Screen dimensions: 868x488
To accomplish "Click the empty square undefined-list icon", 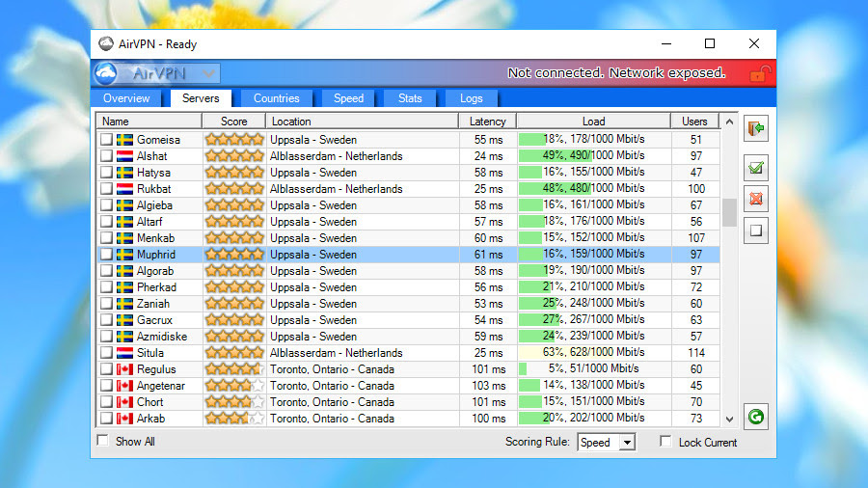I will pos(755,230).
